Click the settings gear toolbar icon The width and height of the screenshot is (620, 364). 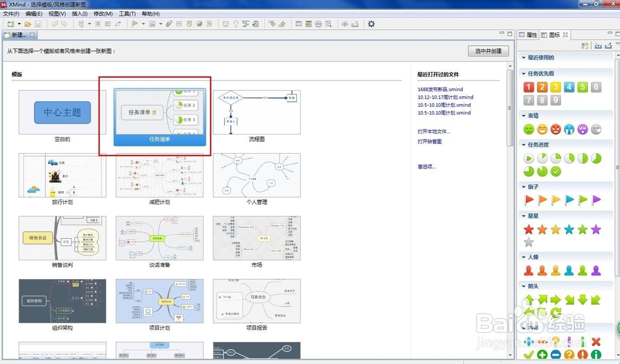pyautogui.click(x=371, y=24)
